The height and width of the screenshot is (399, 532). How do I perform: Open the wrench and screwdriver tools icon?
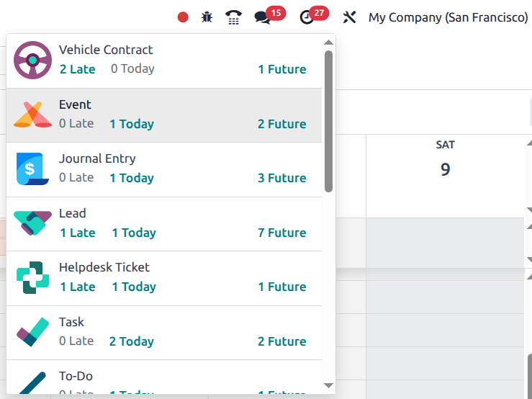point(350,17)
